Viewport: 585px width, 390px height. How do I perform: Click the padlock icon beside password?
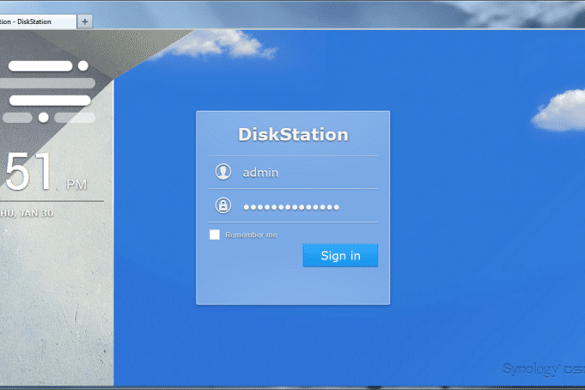pyautogui.click(x=223, y=206)
